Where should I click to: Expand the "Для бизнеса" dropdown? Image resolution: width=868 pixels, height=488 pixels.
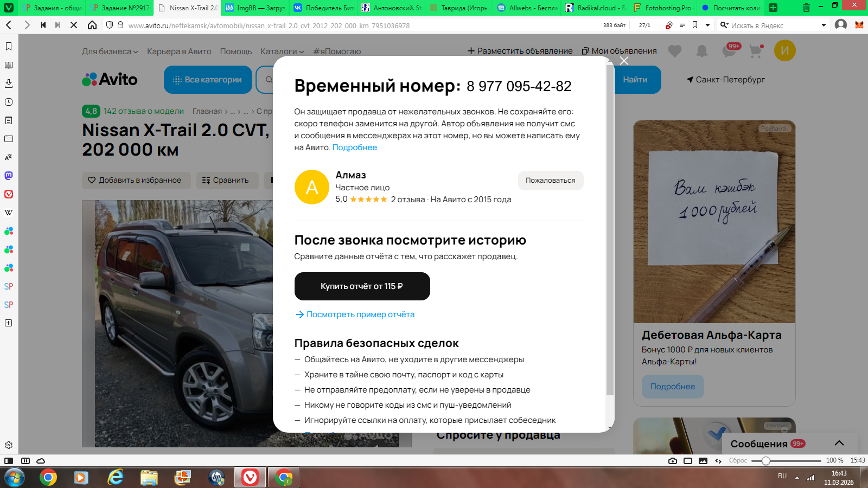coord(110,52)
